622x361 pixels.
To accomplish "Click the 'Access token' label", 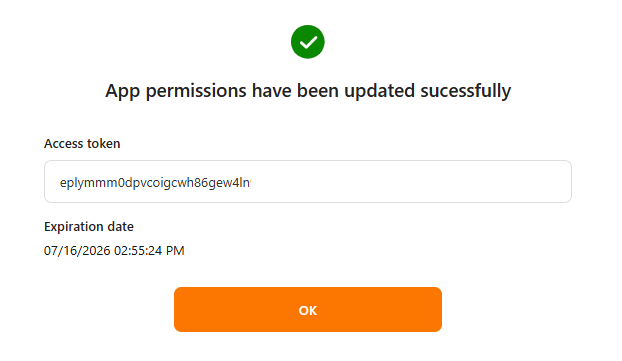I will pos(82,144).
